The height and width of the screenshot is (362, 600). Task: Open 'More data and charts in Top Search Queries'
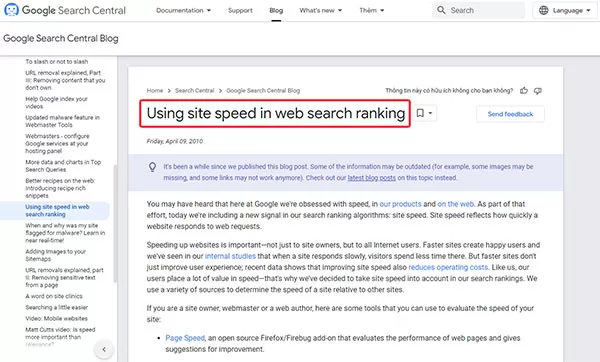[63, 166]
